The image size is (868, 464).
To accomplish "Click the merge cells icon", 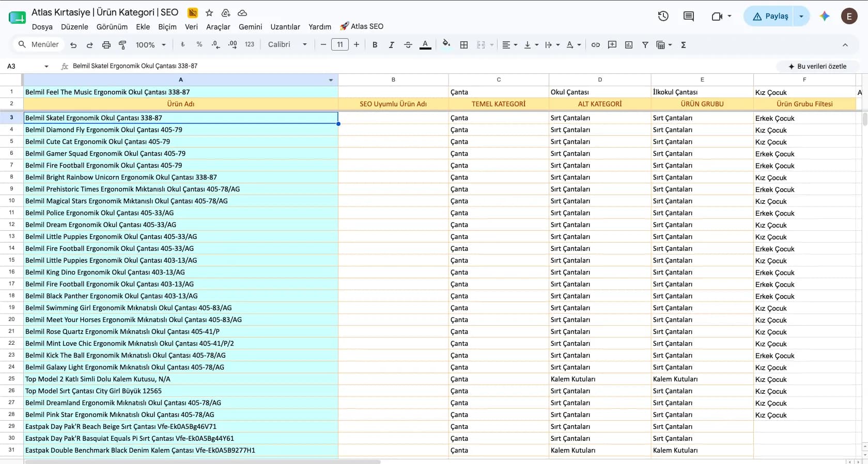I will pyautogui.click(x=481, y=45).
